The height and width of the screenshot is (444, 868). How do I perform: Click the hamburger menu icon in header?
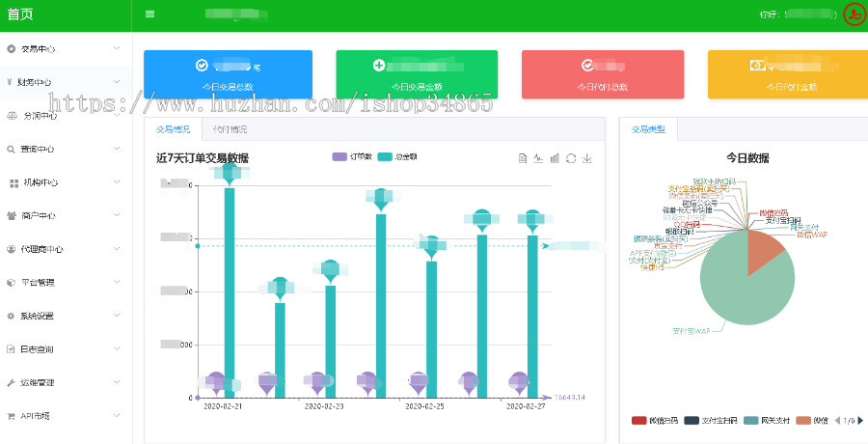click(x=149, y=14)
